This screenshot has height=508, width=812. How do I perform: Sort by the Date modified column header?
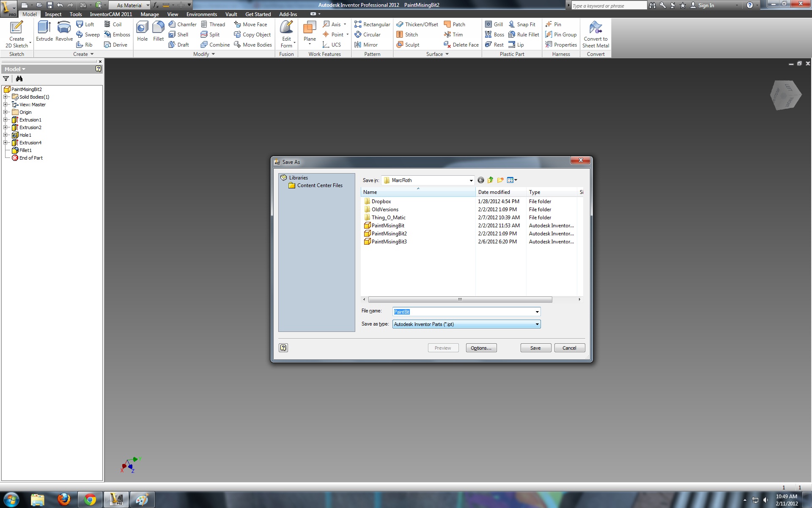[x=500, y=192]
